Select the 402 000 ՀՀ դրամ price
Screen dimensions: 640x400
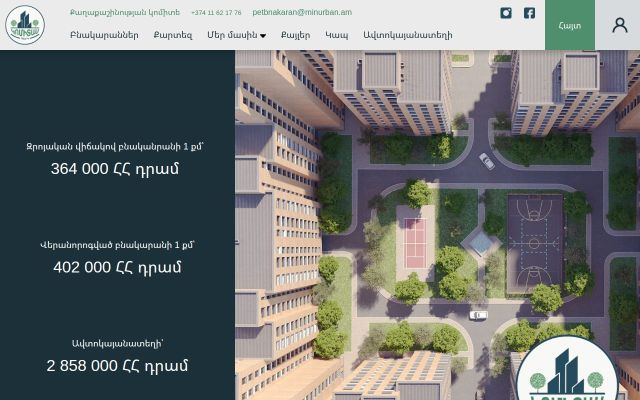click(117, 267)
